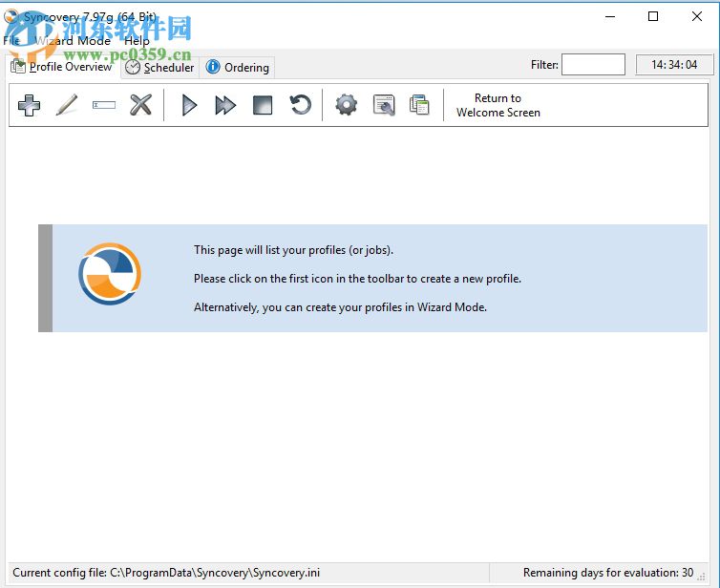Select 'Please click on the first icon' text
720x588 pixels.
point(357,279)
